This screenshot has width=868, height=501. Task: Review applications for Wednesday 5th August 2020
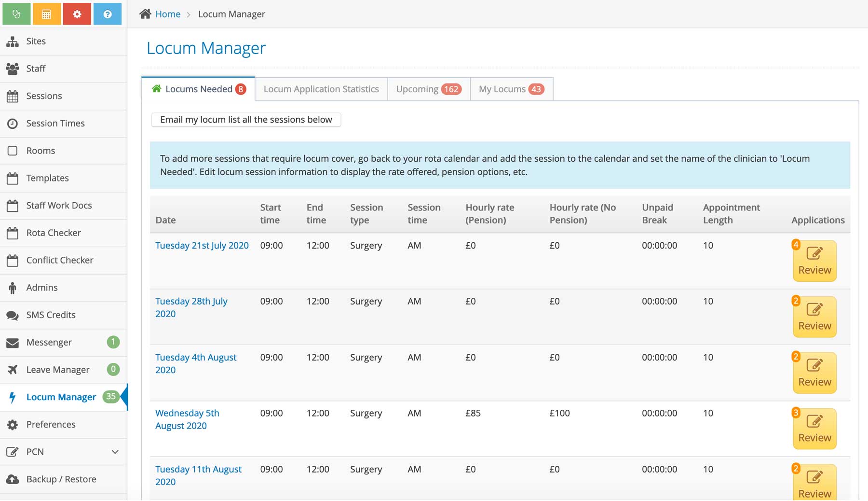coord(814,429)
